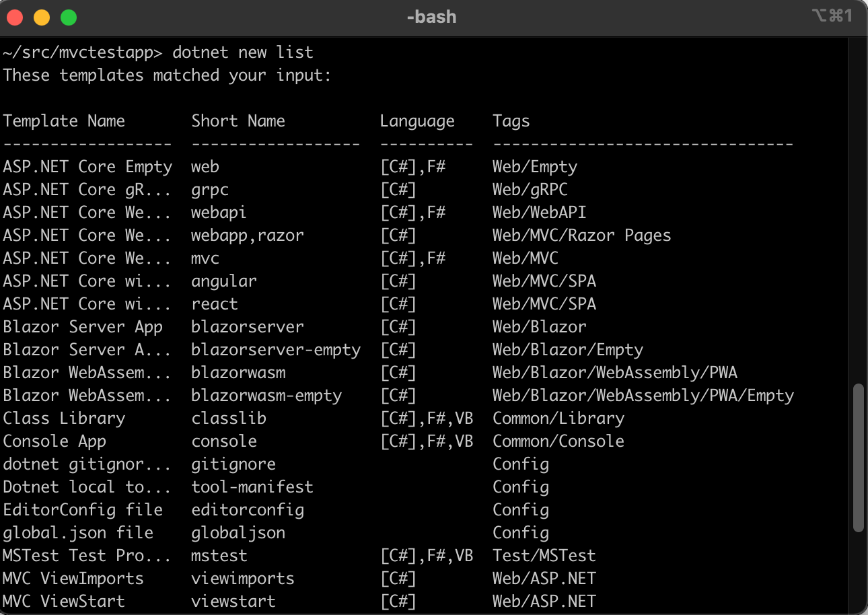Click the ⌥⌘1 window shortcut indicator
The image size is (868, 615).
click(832, 15)
